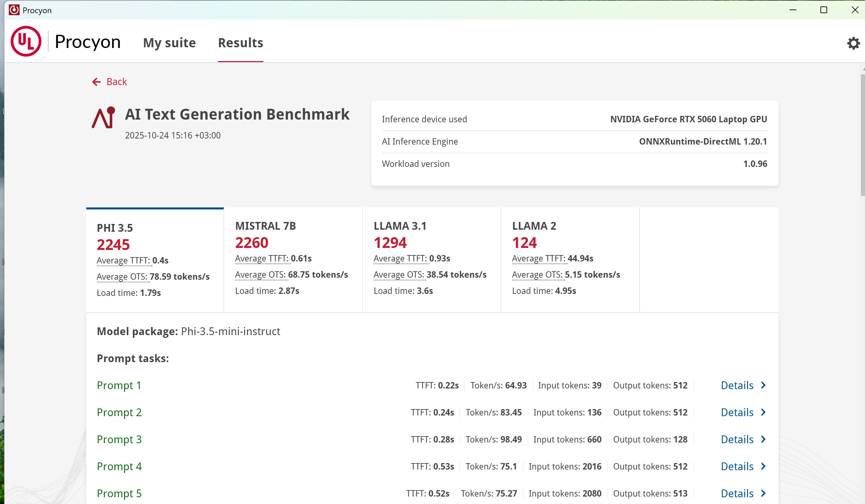Select the LLAMA 3.1 score card

(431, 260)
